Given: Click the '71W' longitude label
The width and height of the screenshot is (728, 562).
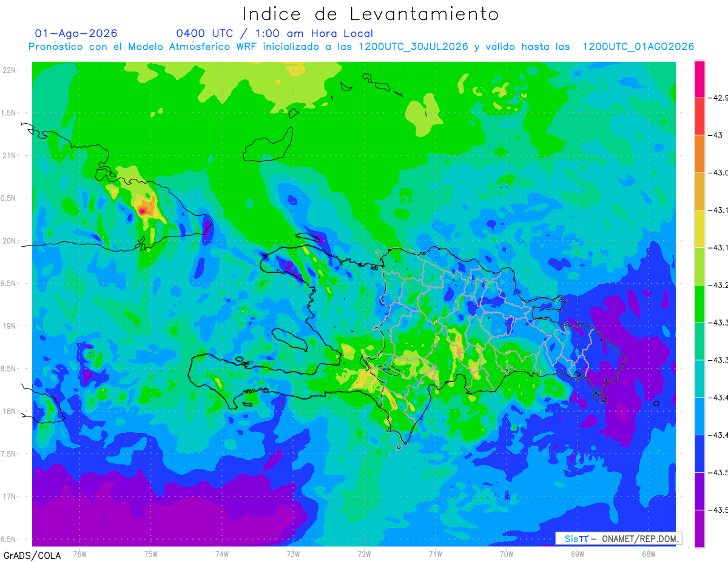Looking at the screenshot, I should point(435,554).
